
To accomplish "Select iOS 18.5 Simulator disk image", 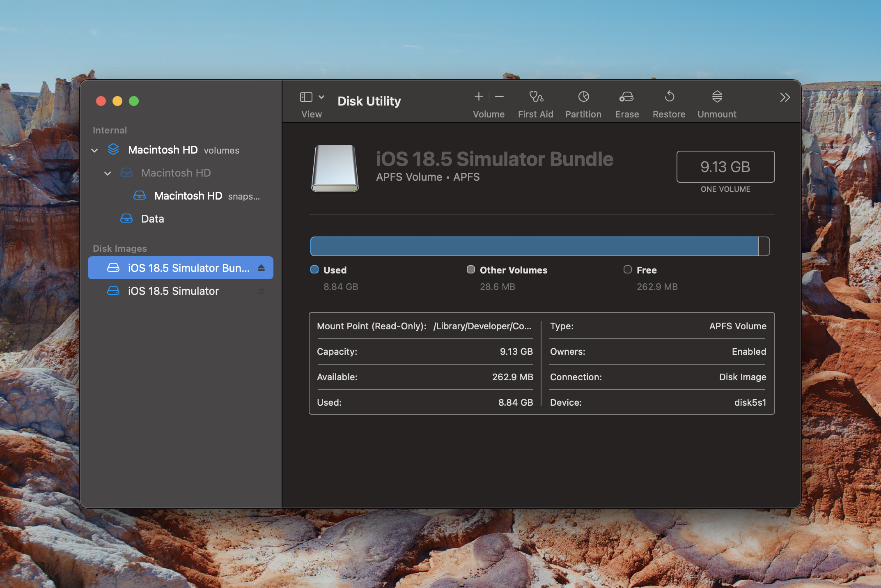I will tap(181, 291).
